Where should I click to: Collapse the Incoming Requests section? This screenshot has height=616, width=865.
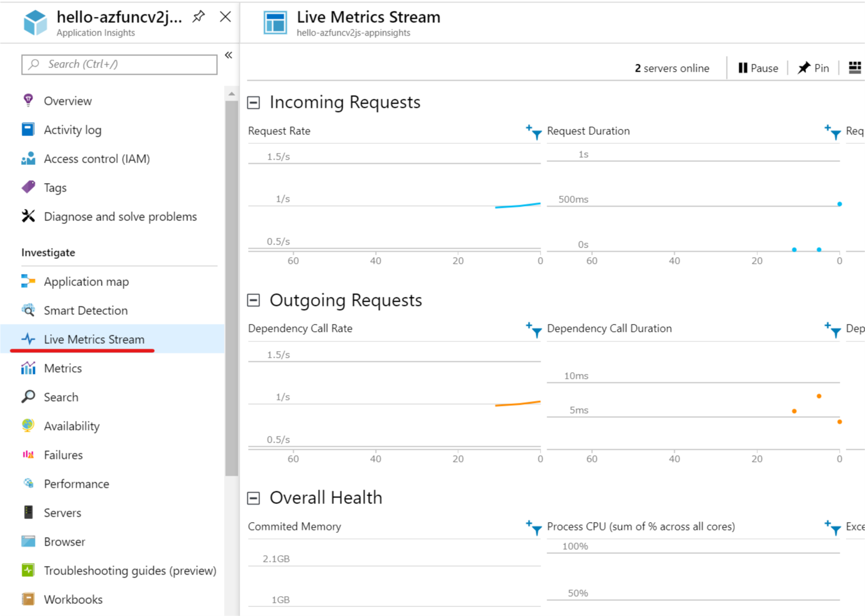253,102
